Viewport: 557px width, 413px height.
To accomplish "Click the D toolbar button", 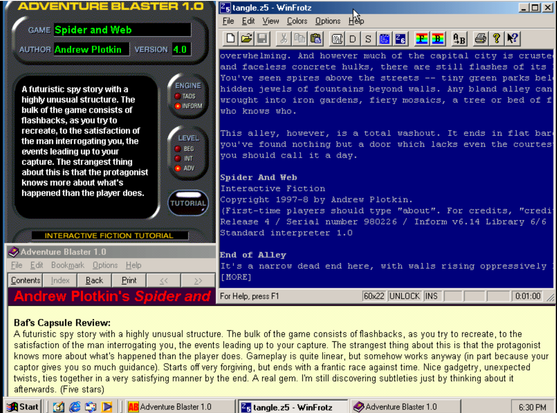I will click(353, 38).
